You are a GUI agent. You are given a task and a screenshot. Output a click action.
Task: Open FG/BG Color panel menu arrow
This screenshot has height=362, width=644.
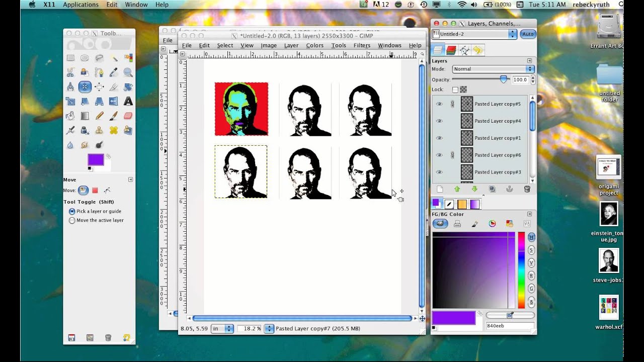(x=529, y=214)
